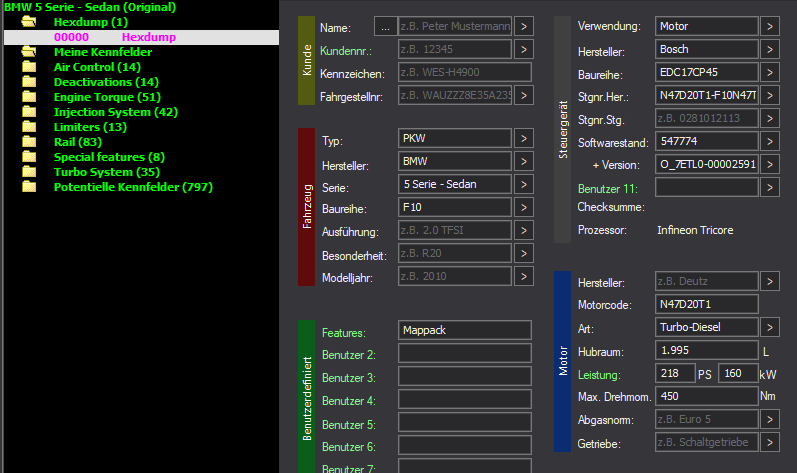
Task: Click the Air Control folder icon
Action: pos(29,67)
